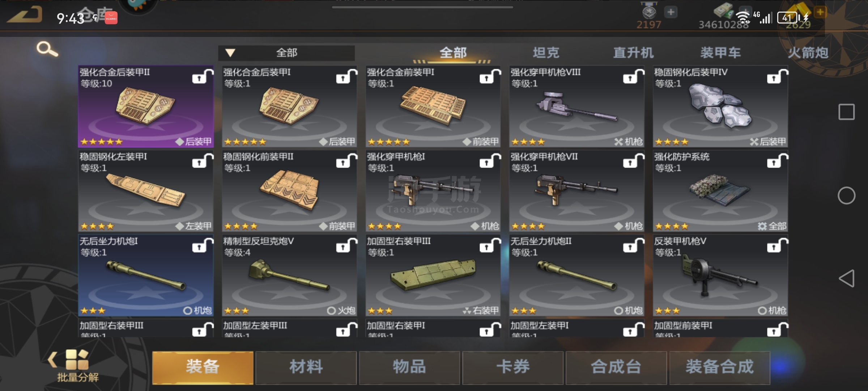This screenshot has width=868, height=391.
Task: Select the 无后坐力机炮I equipment card
Action: [x=146, y=275]
